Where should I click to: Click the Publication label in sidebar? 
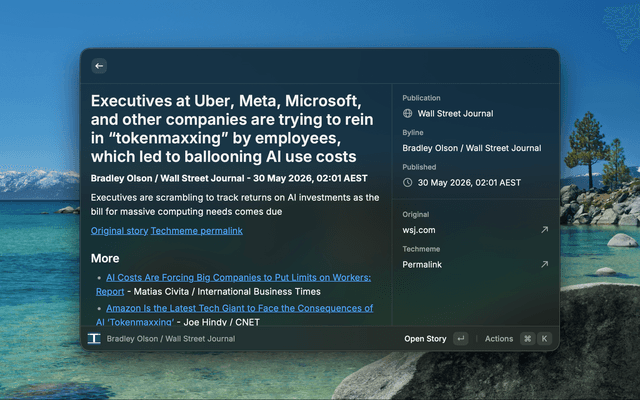421,98
